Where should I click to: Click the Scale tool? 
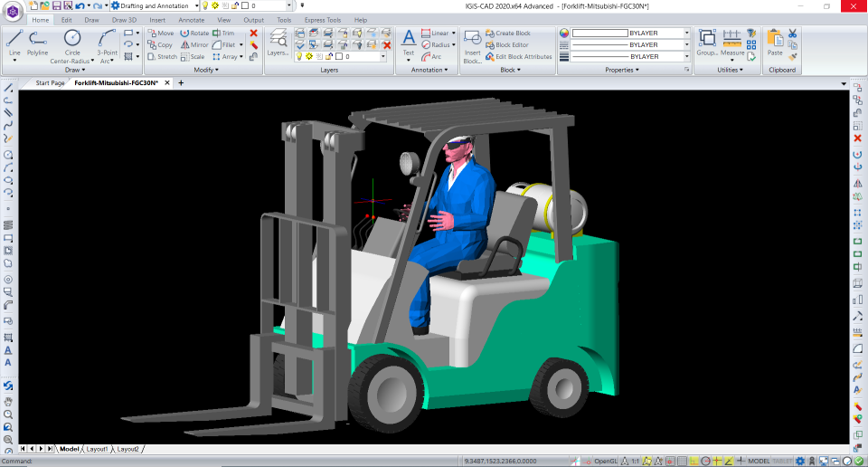tap(193, 56)
